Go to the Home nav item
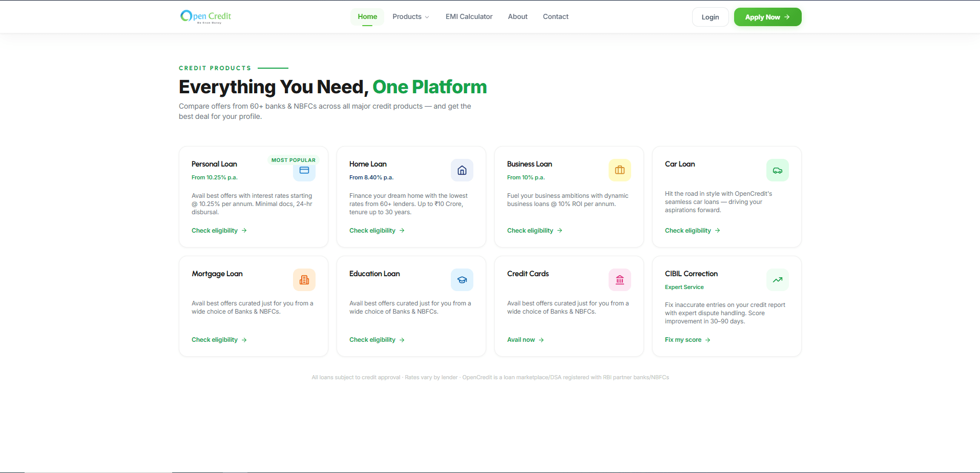This screenshot has width=980, height=473. (x=367, y=17)
